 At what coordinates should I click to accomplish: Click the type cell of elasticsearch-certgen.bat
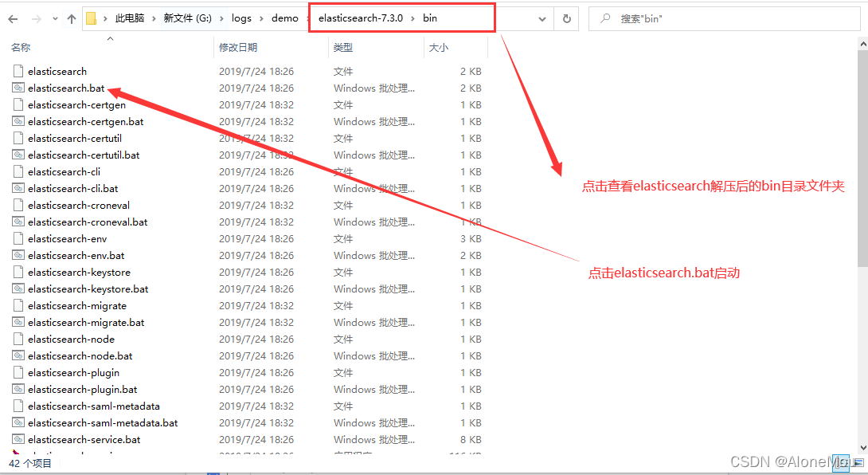(x=374, y=121)
